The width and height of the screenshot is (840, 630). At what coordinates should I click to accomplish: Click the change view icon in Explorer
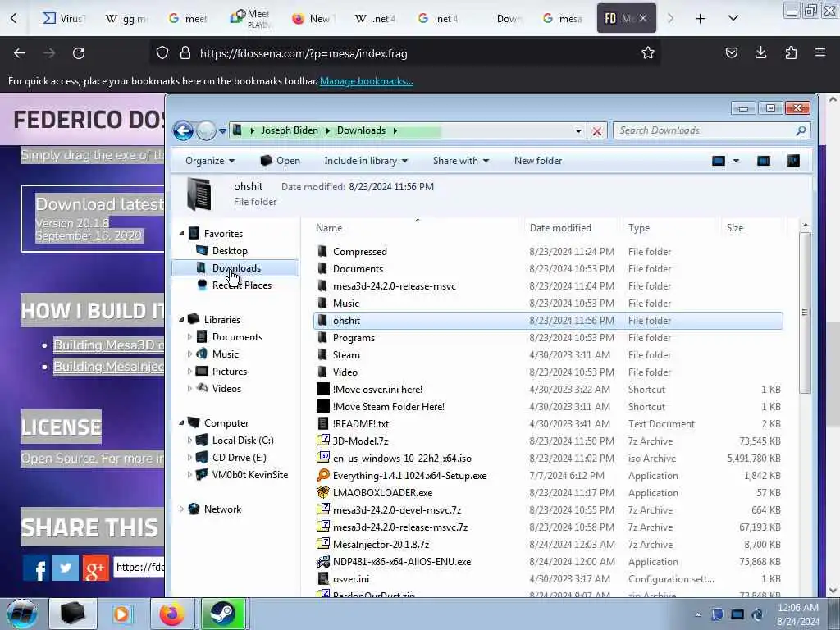pyautogui.click(x=719, y=161)
